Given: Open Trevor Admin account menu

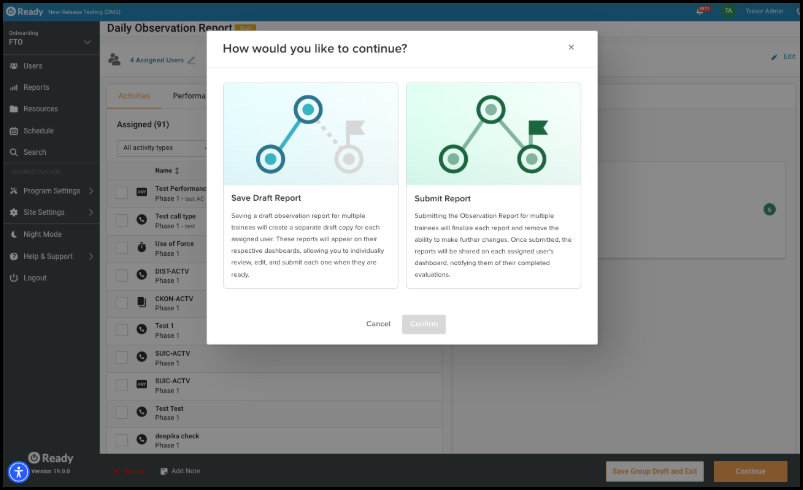Looking at the screenshot, I should (x=764, y=11).
